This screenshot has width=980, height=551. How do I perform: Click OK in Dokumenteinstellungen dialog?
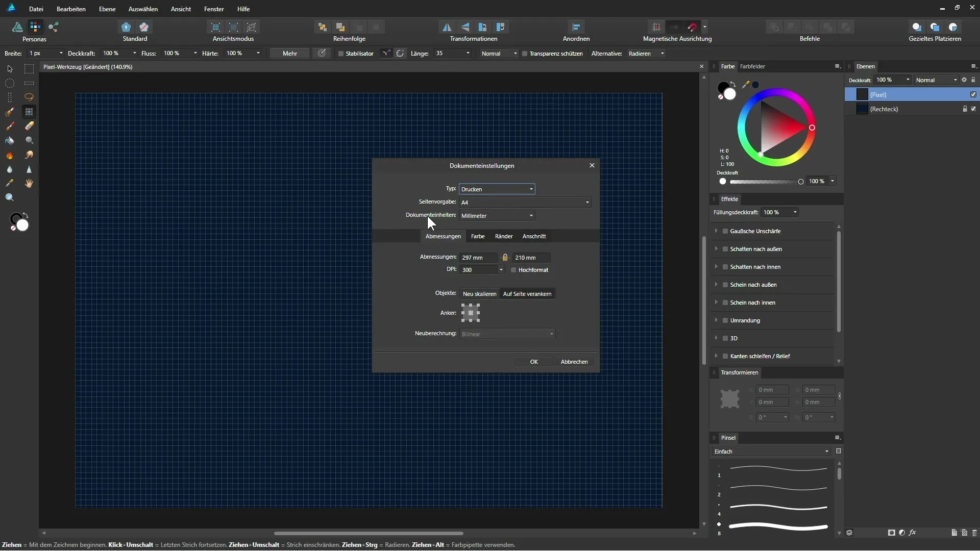click(x=533, y=362)
